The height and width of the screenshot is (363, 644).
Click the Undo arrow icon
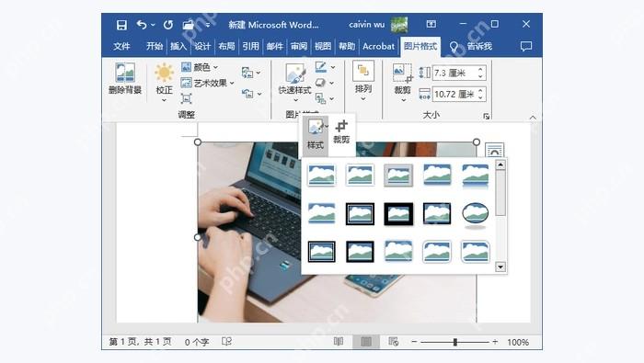tap(142, 25)
